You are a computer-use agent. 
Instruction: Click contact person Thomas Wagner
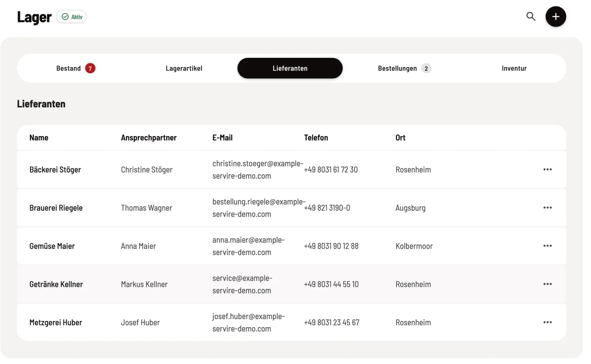[147, 208]
